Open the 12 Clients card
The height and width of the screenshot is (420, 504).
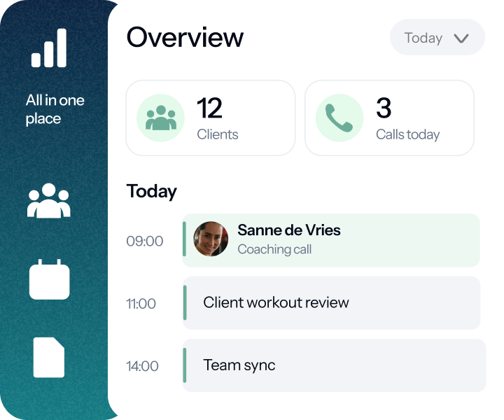(211, 118)
